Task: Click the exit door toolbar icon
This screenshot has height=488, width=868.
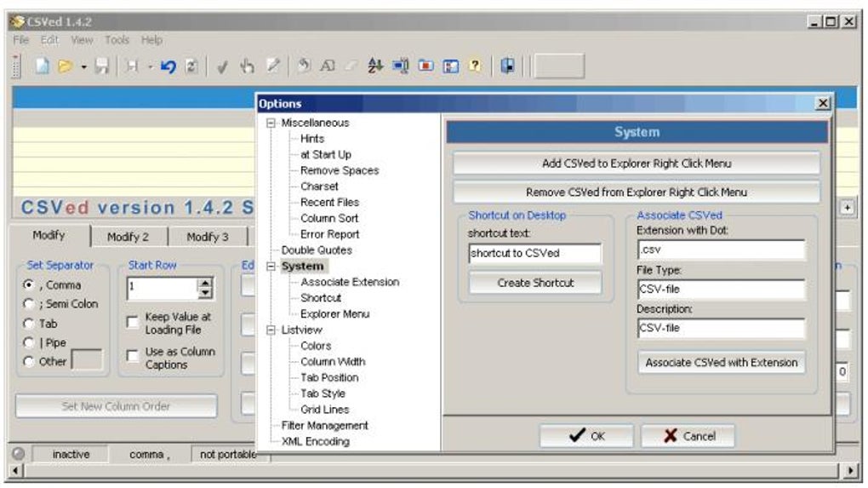Action: (507, 66)
